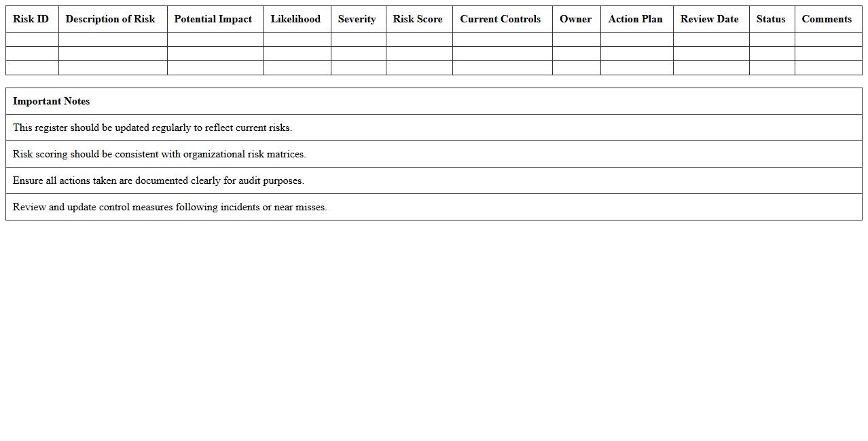Click the first empty cell under Risk ID
868x441 pixels.
pos(31,39)
